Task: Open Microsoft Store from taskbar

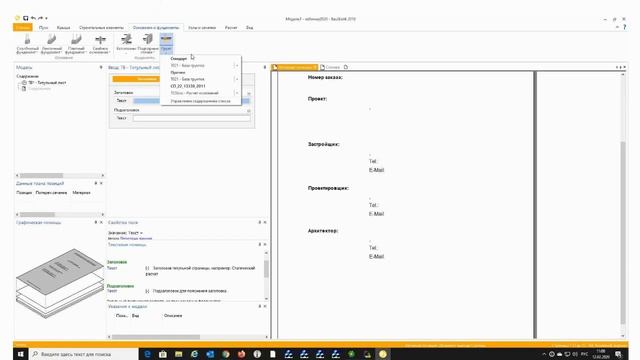Action: 163,354
